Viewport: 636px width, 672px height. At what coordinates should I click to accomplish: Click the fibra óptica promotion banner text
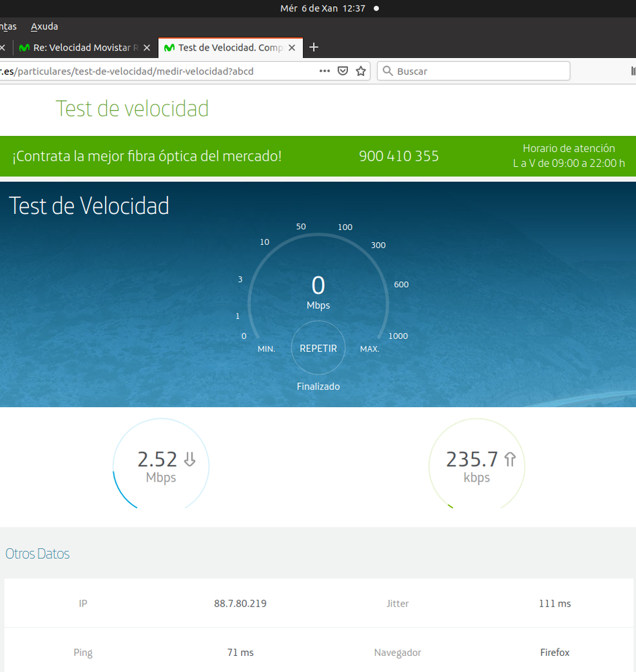coord(147,156)
